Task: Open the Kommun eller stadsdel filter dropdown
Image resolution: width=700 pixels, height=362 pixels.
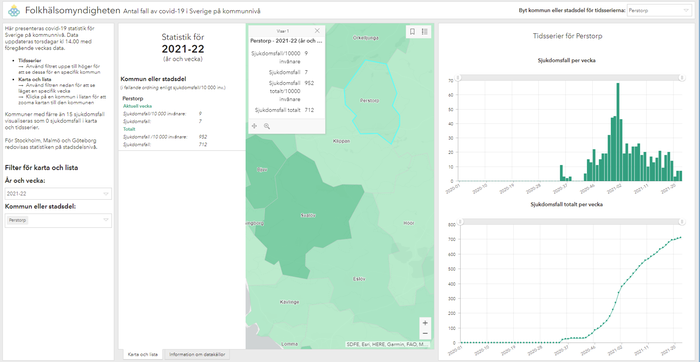Action: (58, 220)
